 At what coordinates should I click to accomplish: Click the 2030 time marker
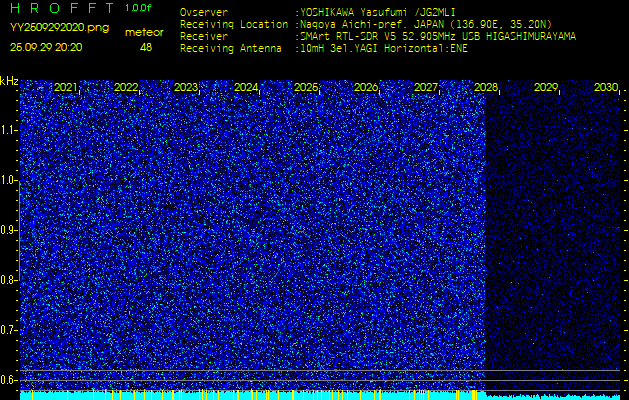click(606, 87)
